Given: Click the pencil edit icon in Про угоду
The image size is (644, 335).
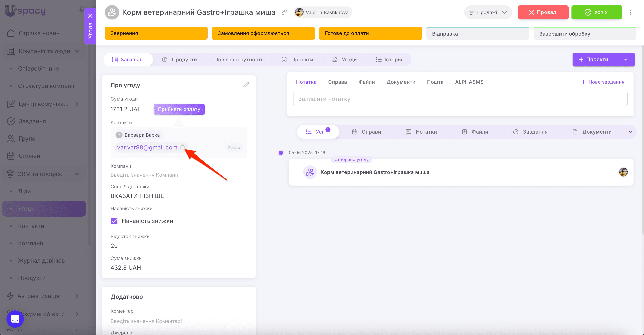Looking at the screenshot, I should (x=246, y=85).
